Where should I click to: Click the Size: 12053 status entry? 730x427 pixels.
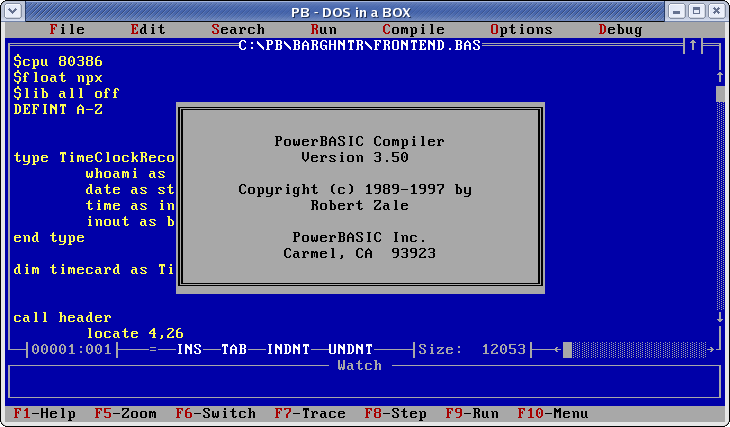click(x=472, y=349)
